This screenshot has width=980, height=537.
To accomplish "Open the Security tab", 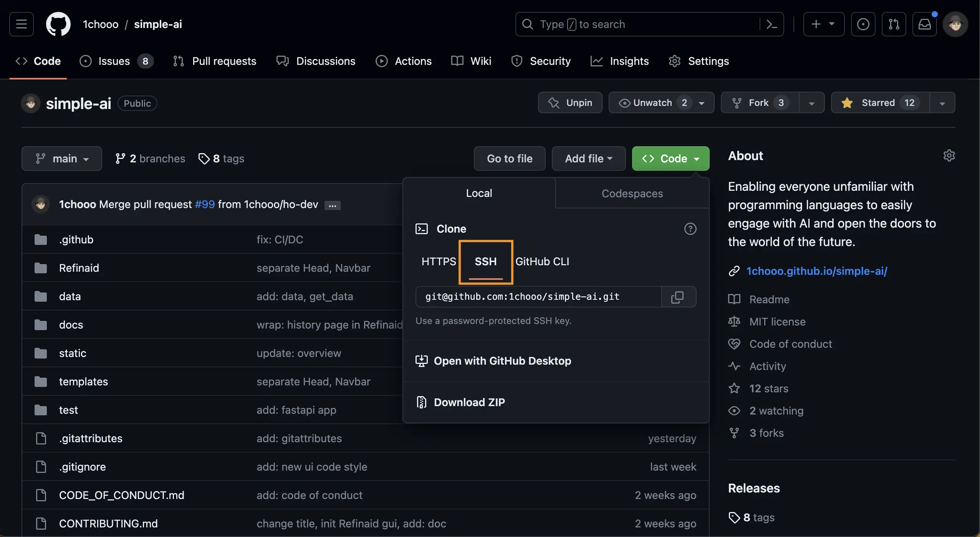I will (541, 61).
